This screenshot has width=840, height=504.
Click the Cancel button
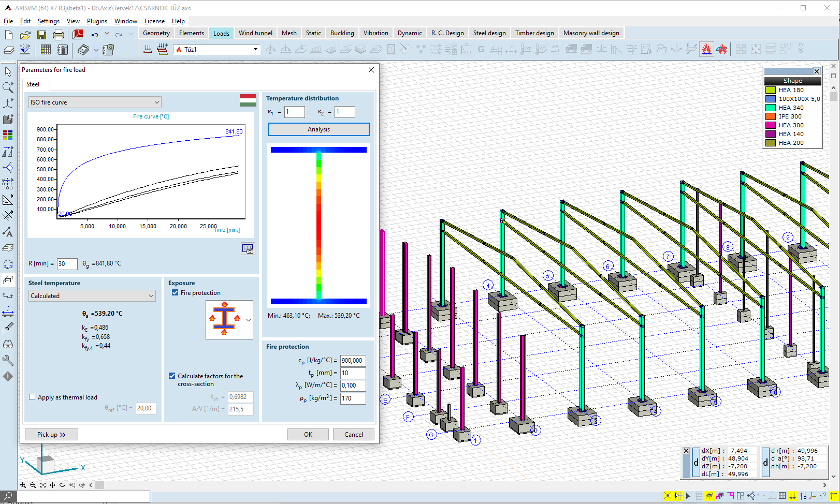[354, 435]
